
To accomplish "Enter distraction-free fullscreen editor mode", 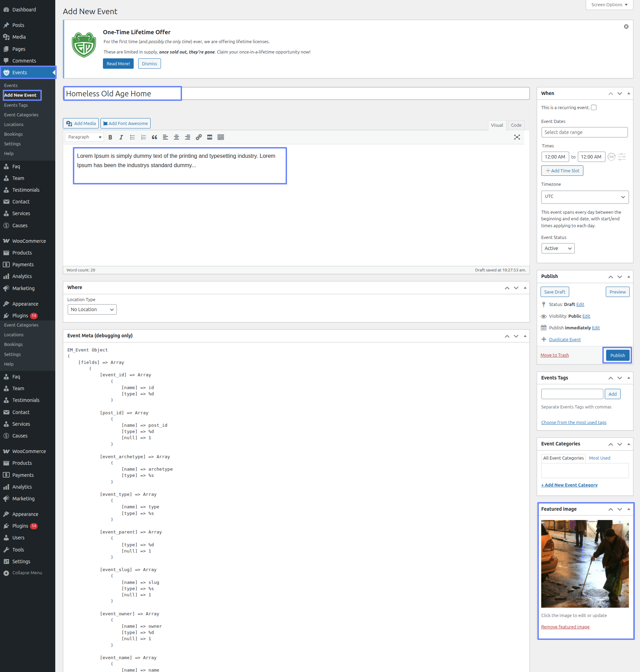I will pyautogui.click(x=517, y=137).
